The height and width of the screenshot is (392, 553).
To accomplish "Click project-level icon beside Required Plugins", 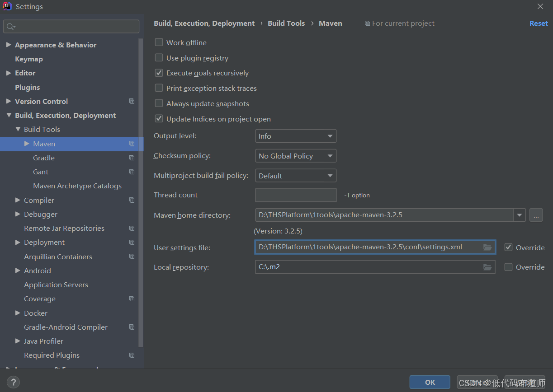I will 132,355.
